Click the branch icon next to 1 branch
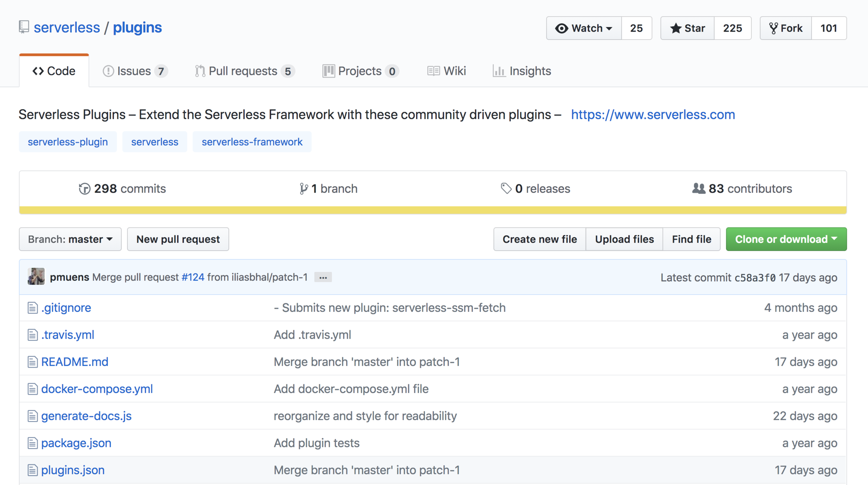Image resolution: width=868 pixels, height=485 pixels. [x=303, y=189]
